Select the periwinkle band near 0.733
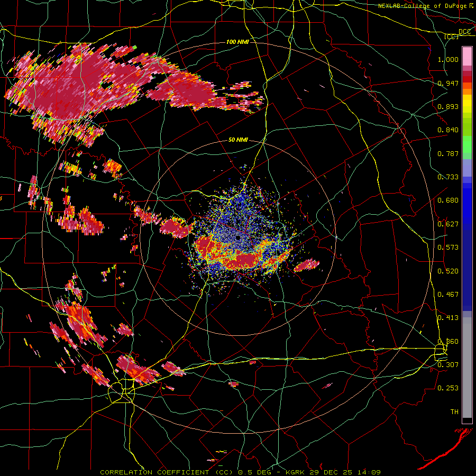476x476 pixels. [467, 168]
